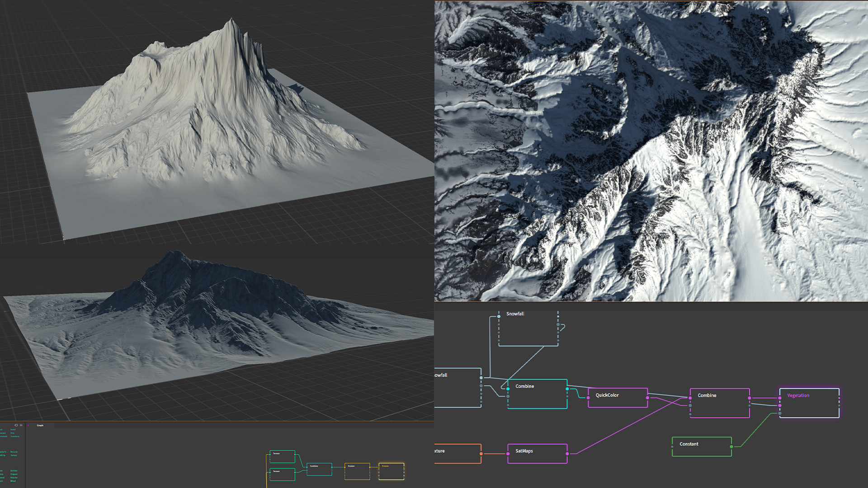The height and width of the screenshot is (488, 868).
Task: Choose Transform from the toolbox list
Action: coord(15,436)
